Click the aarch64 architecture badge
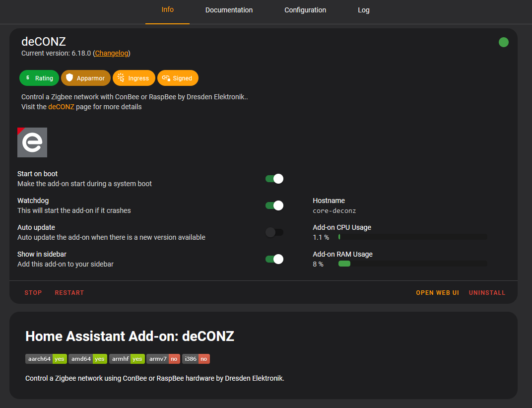 (x=46, y=359)
